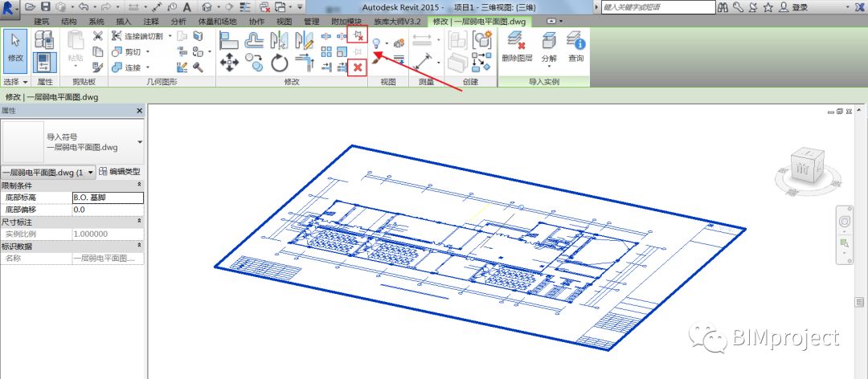Click the 连接端切割 cope tool

click(x=137, y=36)
